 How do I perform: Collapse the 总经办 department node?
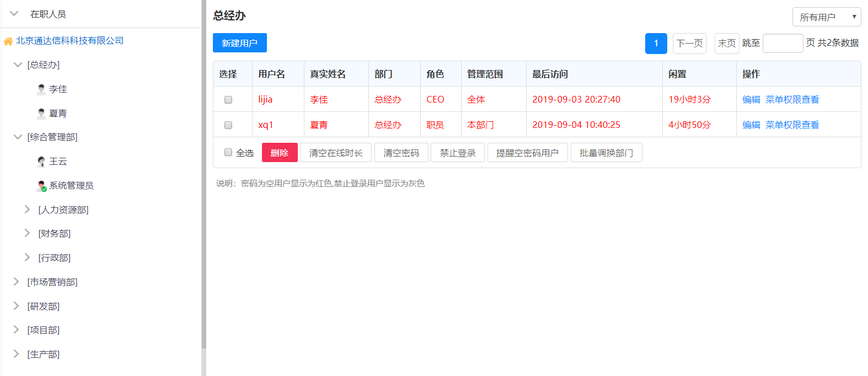[x=17, y=65]
